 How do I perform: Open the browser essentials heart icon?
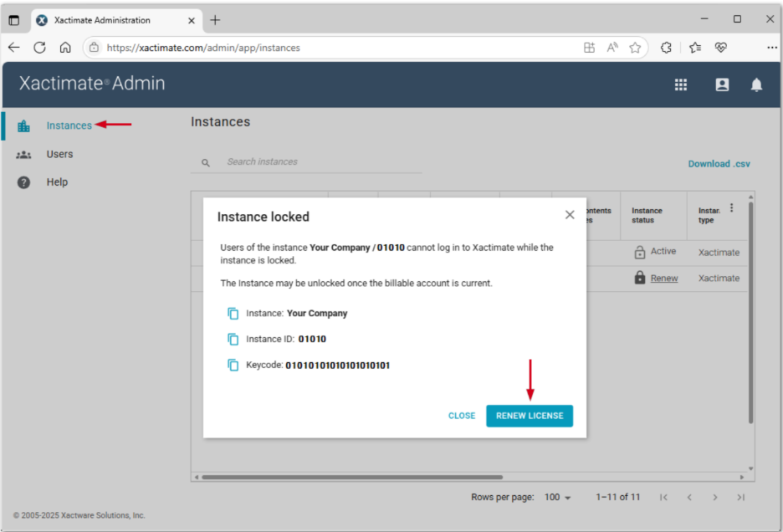click(x=720, y=48)
